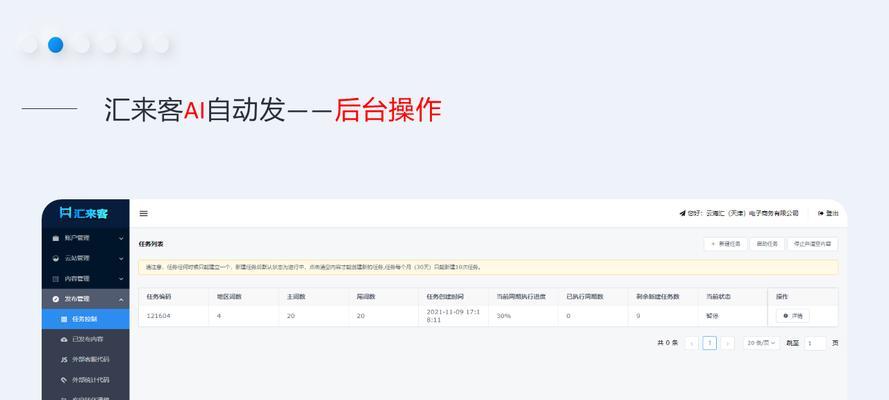Click the 主词数 column header
Screen dimensions: 889x400
[296, 297]
